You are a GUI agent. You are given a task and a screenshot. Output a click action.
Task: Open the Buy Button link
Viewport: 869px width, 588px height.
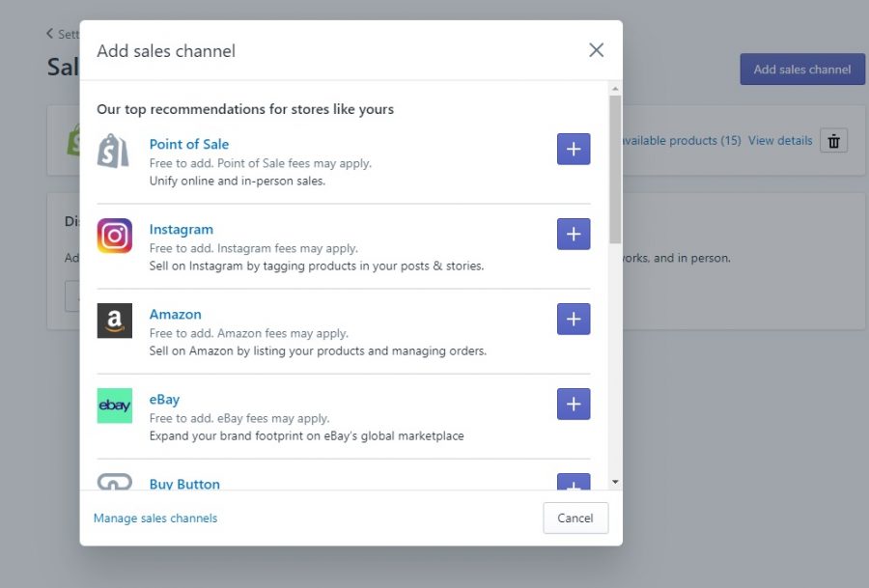pos(184,484)
